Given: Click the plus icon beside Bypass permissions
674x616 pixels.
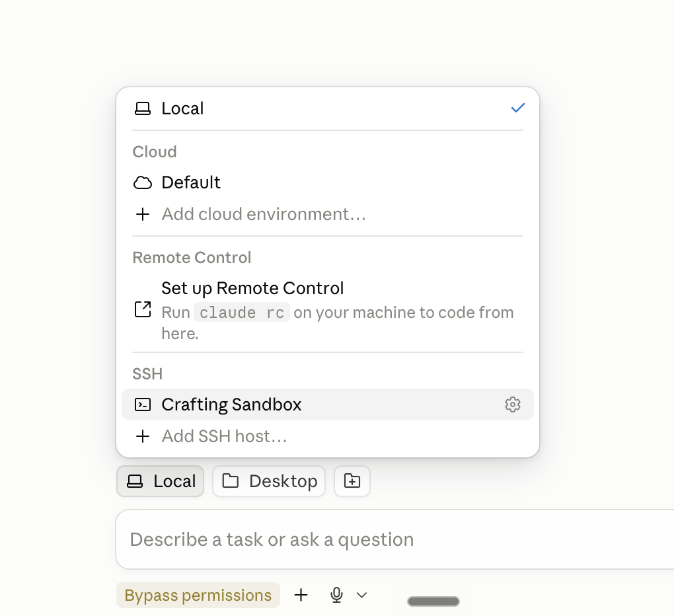Looking at the screenshot, I should pyautogui.click(x=301, y=595).
